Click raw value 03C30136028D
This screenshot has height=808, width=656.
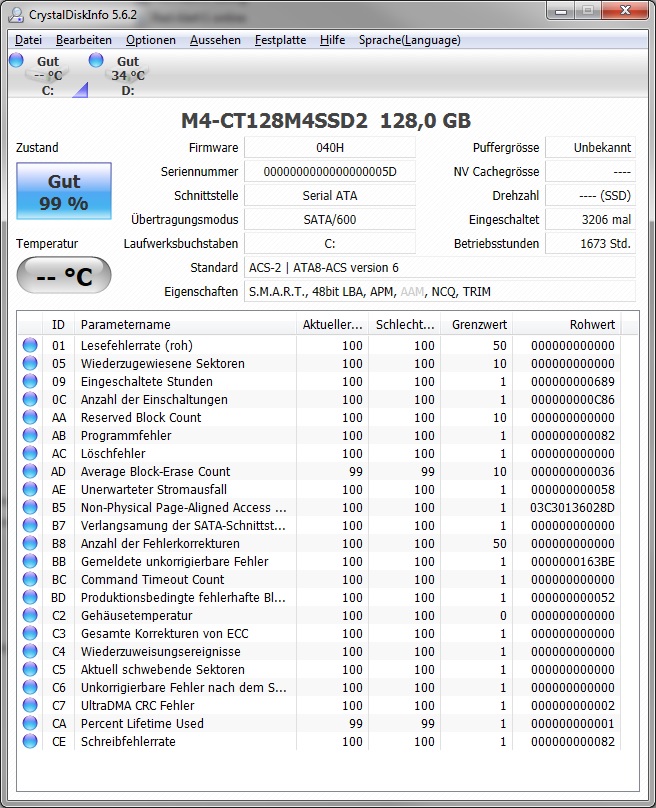point(573,508)
